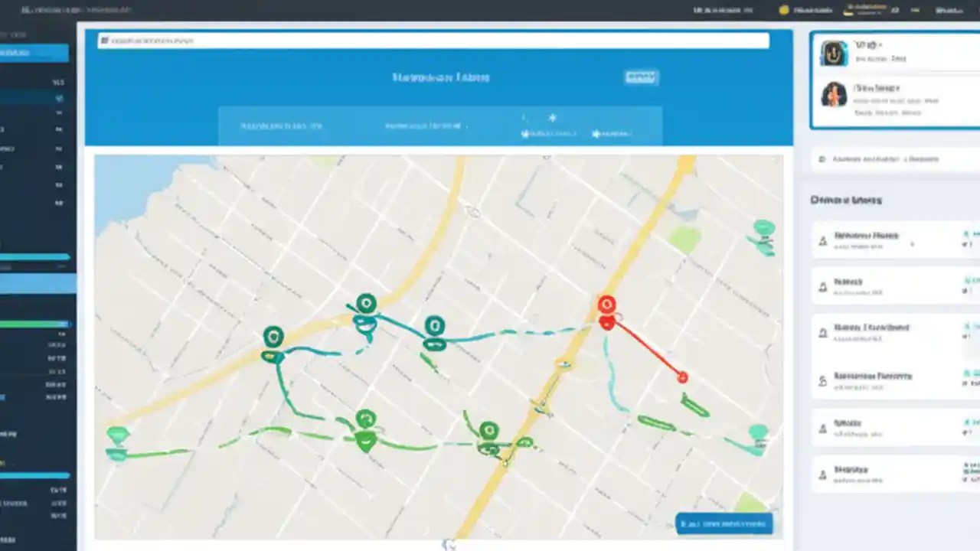The width and height of the screenshot is (980, 551).
Task: Click the green vehicle marker near the highway
Action: tap(490, 430)
